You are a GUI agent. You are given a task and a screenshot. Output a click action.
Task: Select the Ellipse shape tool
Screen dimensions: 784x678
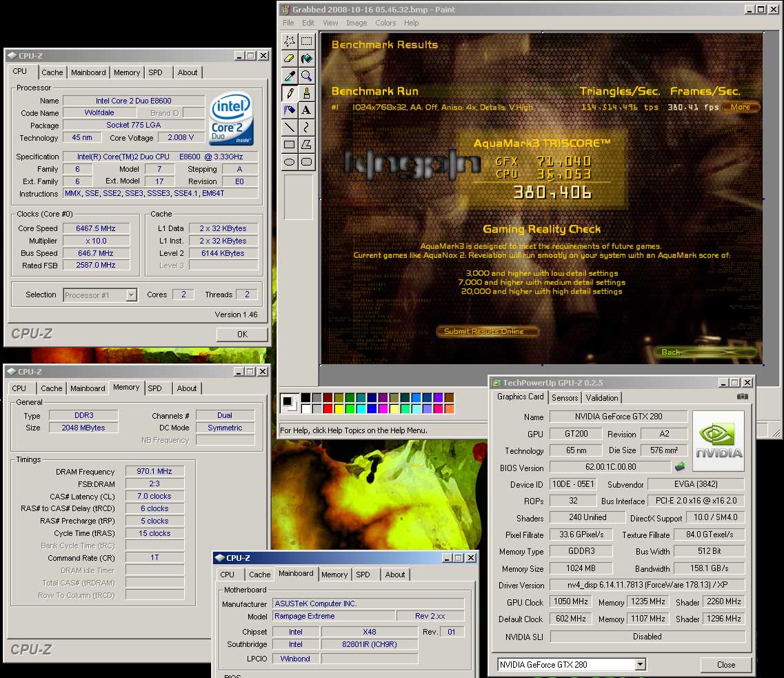[290, 162]
